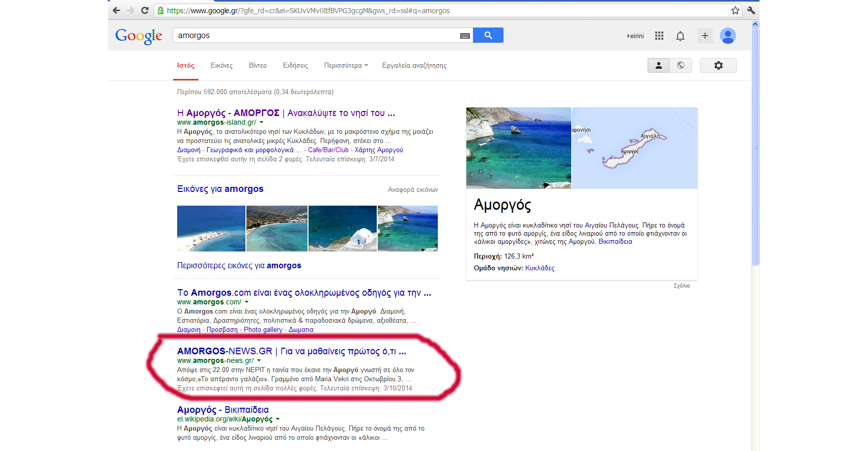Open the Διαμονή sitelink under amorgos-island

point(189,150)
